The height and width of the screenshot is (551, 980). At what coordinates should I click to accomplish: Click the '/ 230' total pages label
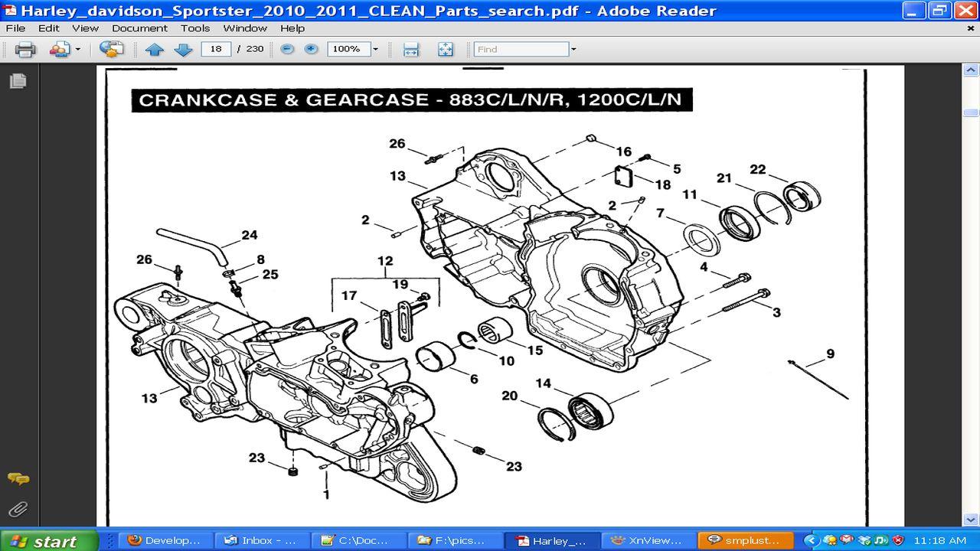point(250,49)
